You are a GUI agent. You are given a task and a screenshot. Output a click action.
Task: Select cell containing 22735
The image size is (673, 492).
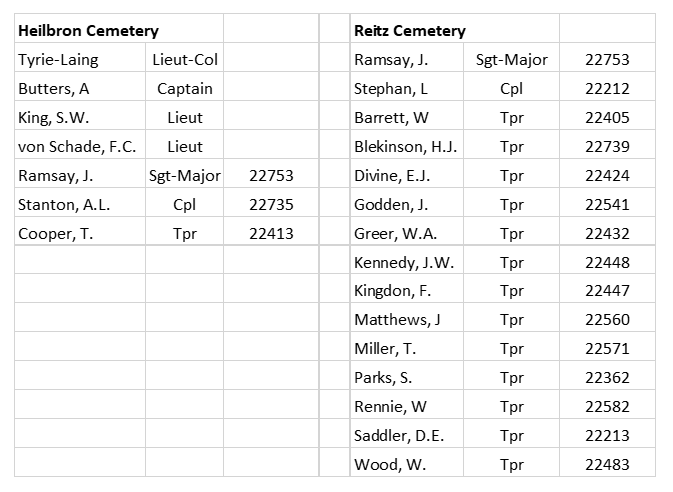pyautogui.click(x=271, y=202)
